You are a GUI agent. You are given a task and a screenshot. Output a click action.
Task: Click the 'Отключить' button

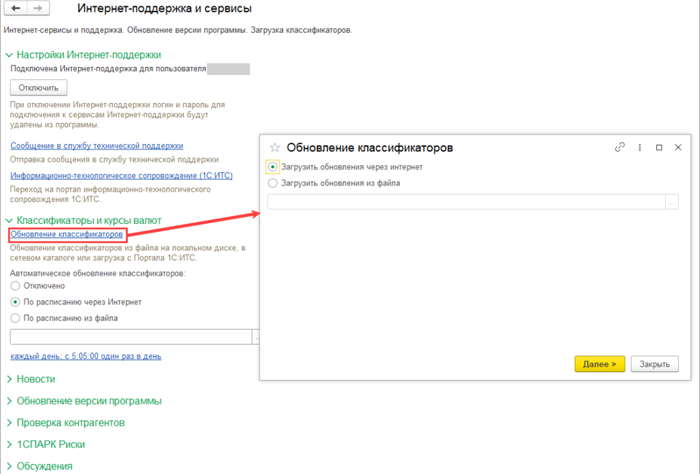point(37,89)
